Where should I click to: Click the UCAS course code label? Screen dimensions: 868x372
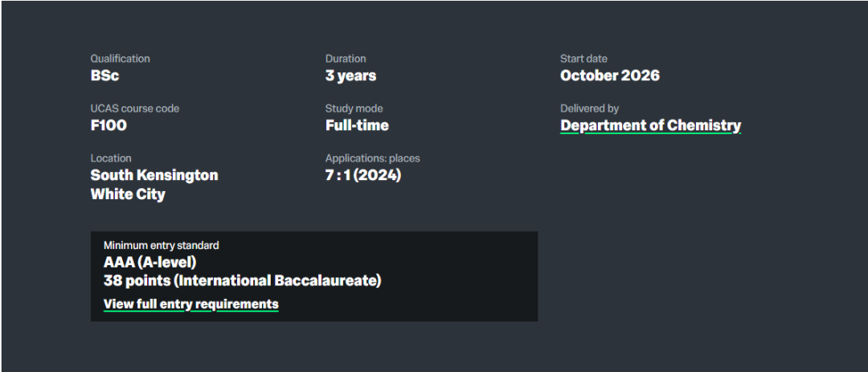point(134,108)
